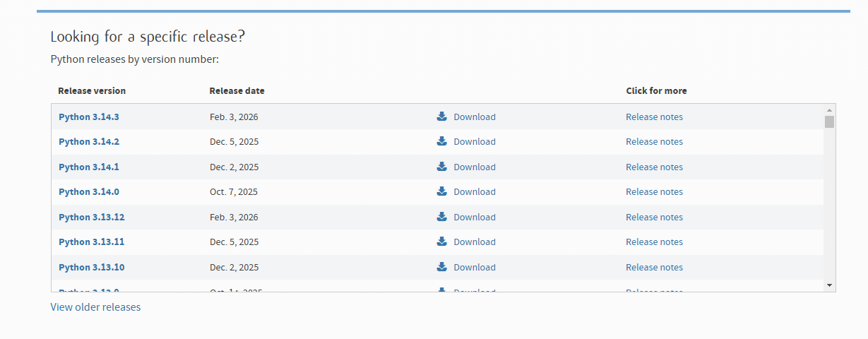868x339 pixels.
Task: Click the Release version column header
Action: pyautogui.click(x=92, y=91)
